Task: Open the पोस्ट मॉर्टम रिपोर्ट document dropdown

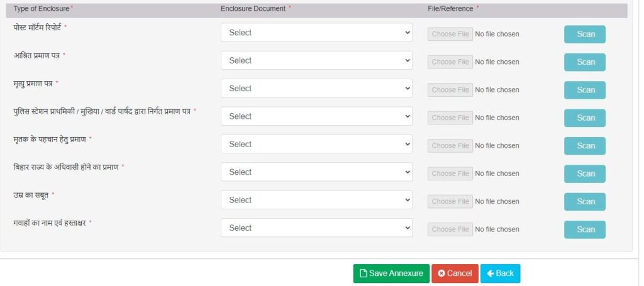Action: 316,33
